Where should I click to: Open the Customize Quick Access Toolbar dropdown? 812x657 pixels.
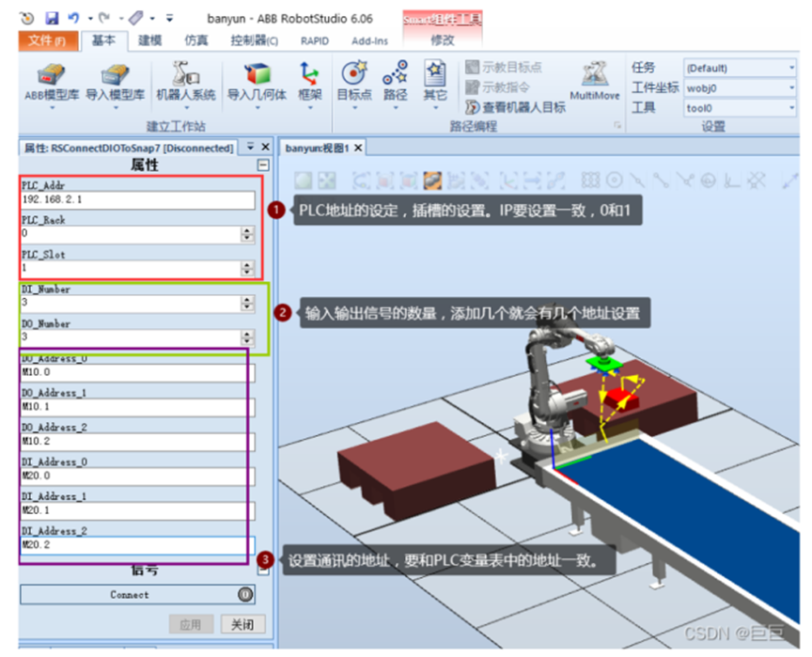pyautogui.click(x=170, y=18)
